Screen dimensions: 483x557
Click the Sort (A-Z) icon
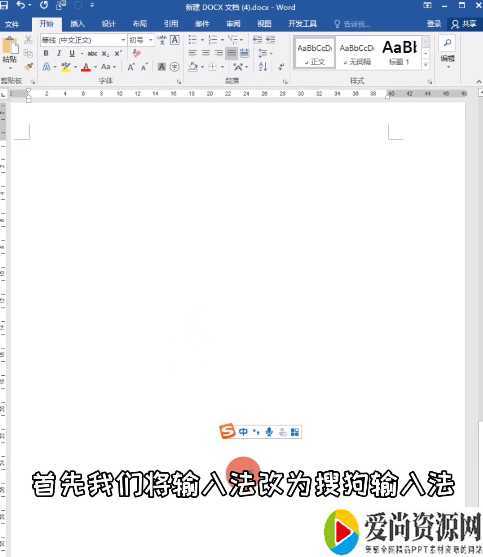coord(262,67)
